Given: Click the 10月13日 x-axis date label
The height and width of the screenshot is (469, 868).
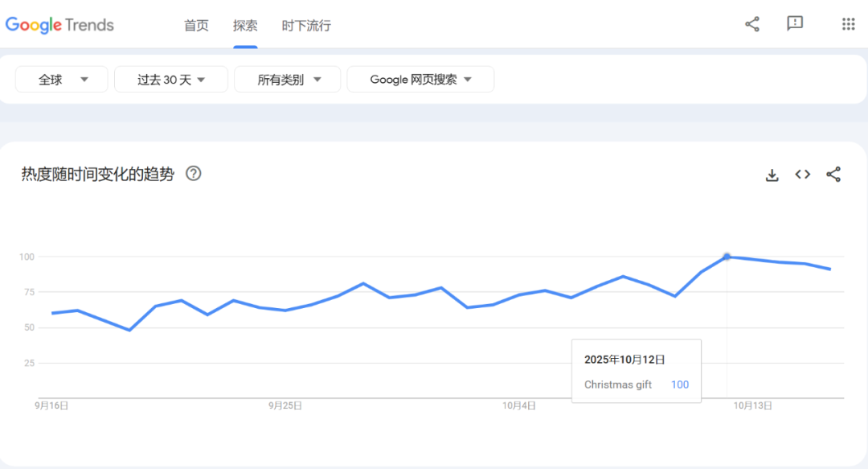Looking at the screenshot, I should 752,406.
